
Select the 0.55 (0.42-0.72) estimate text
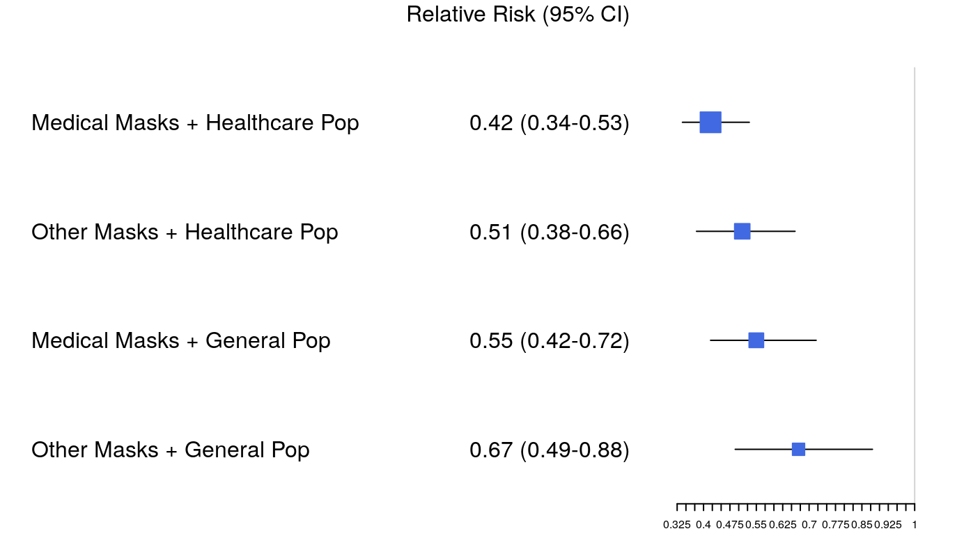click(550, 341)
